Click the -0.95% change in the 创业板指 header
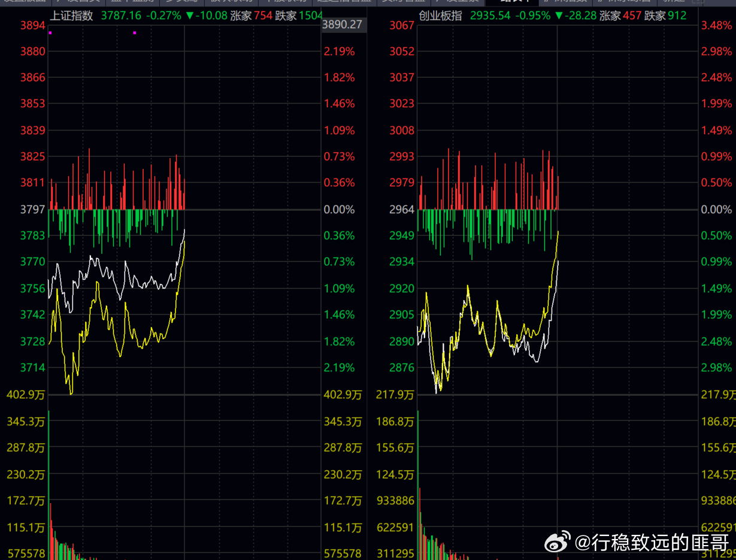 (x=532, y=16)
